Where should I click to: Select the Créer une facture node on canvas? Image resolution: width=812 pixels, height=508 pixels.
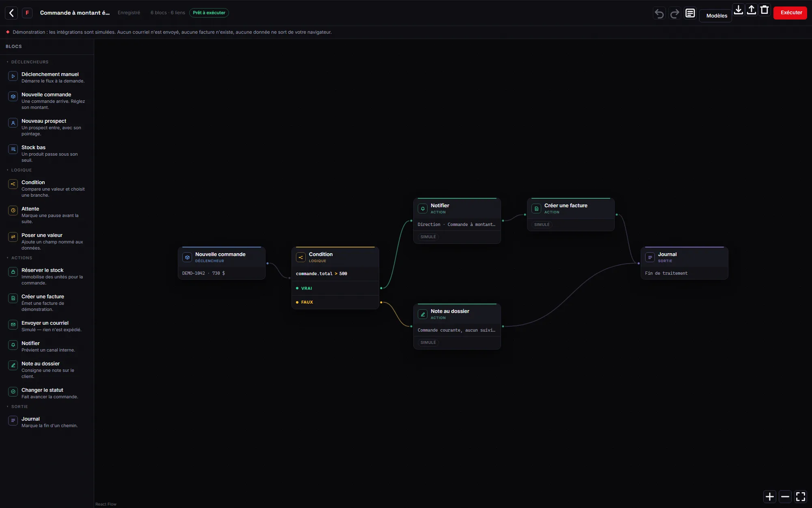click(571, 215)
